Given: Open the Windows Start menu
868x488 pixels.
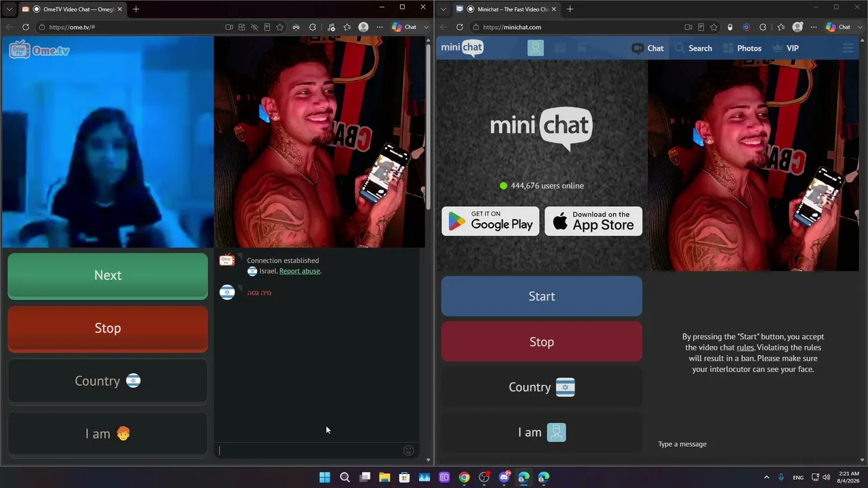Looking at the screenshot, I should 325,477.
